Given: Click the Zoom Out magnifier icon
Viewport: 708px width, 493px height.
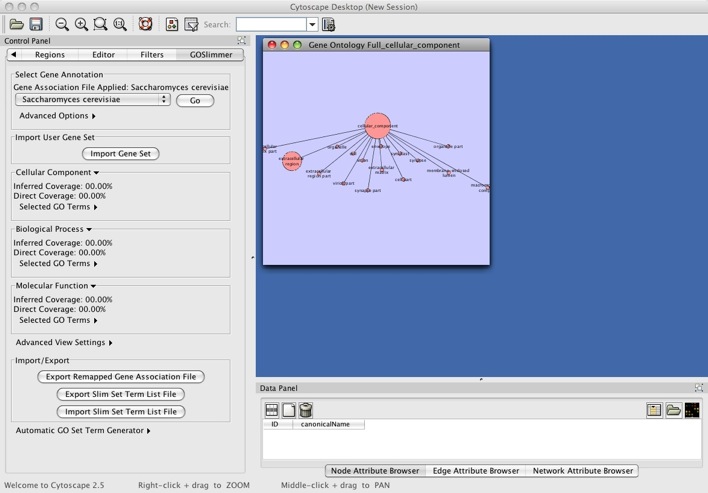Looking at the screenshot, I should click(x=62, y=24).
